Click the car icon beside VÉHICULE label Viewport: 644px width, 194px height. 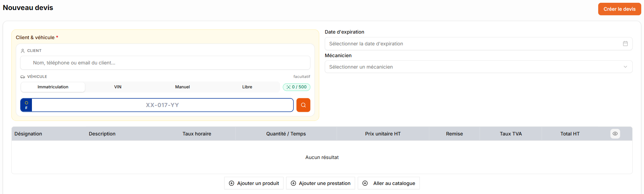23,77
